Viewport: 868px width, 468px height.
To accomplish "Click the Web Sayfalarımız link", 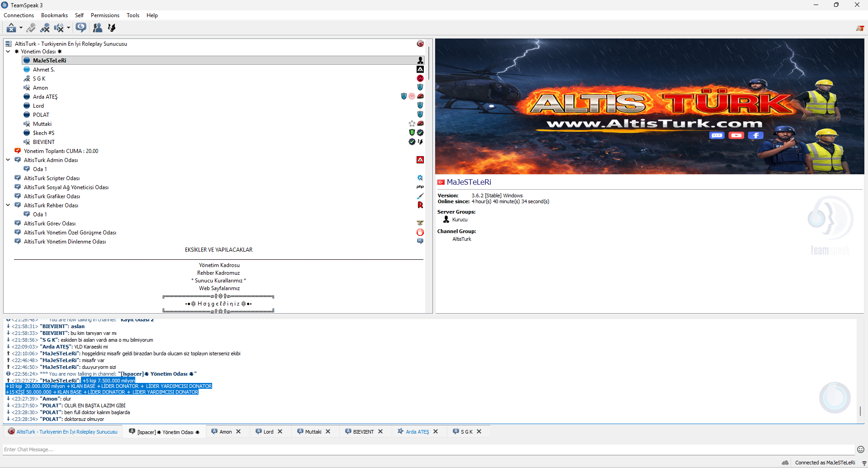I will [x=219, y=288].
